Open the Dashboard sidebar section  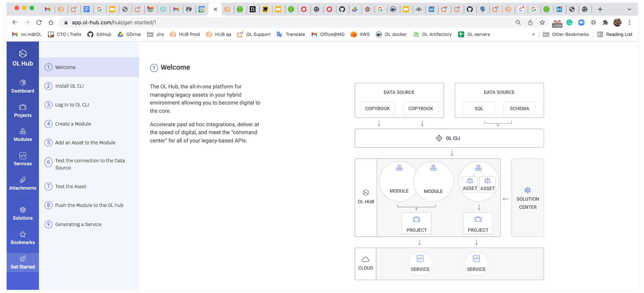coord(23,87)
